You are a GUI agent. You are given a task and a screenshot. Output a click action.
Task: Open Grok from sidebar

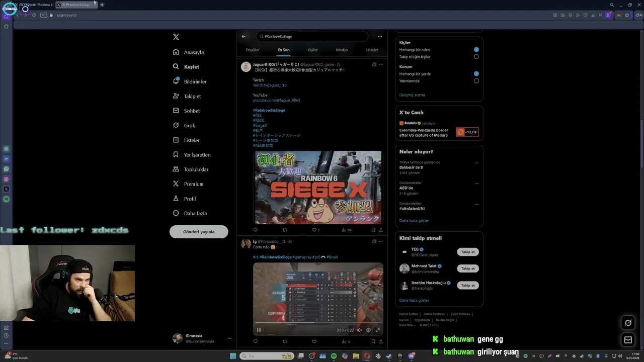(184, 125)
